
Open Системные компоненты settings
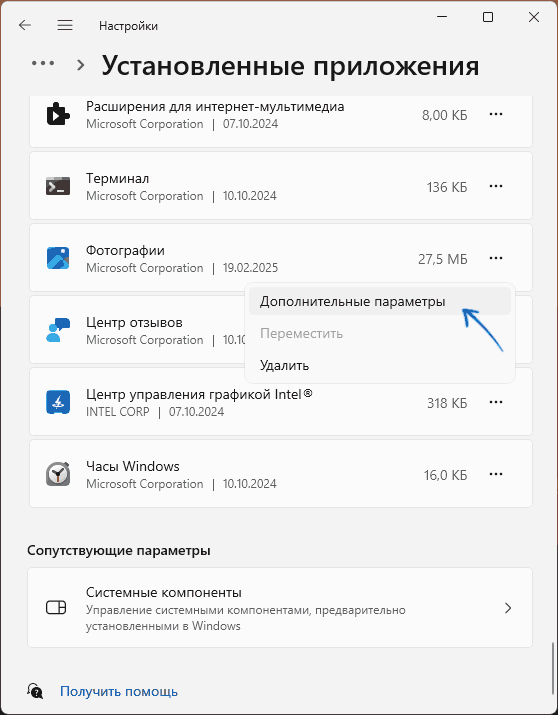pyautogui.click(x=280, y=608)
